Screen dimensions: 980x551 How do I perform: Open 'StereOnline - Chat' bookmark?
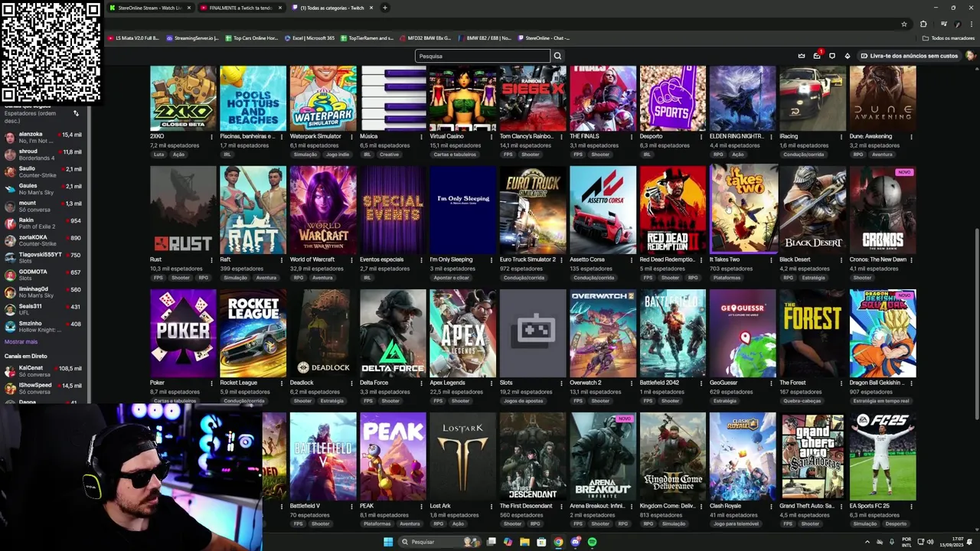tap(544, 38)
